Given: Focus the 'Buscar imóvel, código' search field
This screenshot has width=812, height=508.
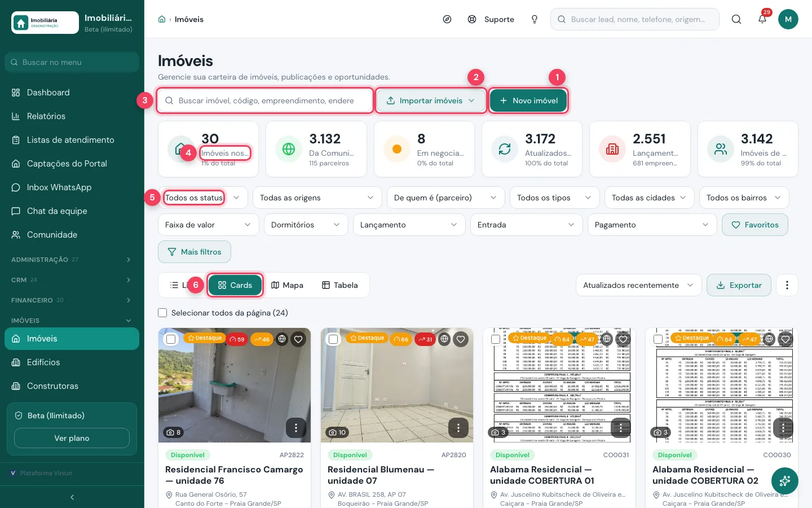Looking at the screenshot, I should pyautogui.click(x=265, y=100).
